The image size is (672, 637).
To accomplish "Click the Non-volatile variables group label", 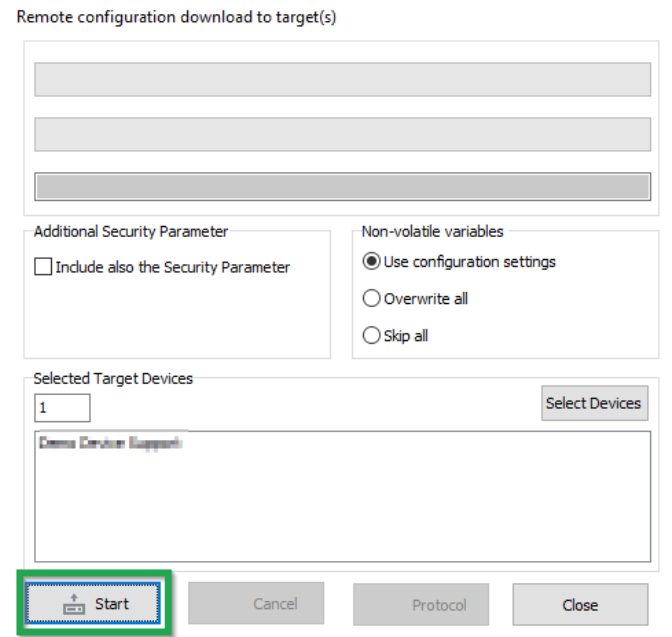I will pos(433,231).
